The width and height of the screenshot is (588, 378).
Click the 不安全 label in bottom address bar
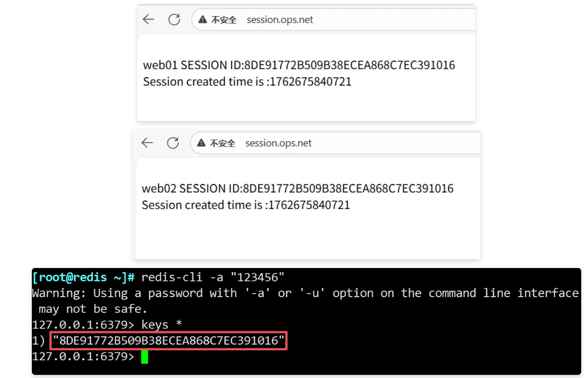(x=222, y=143)
